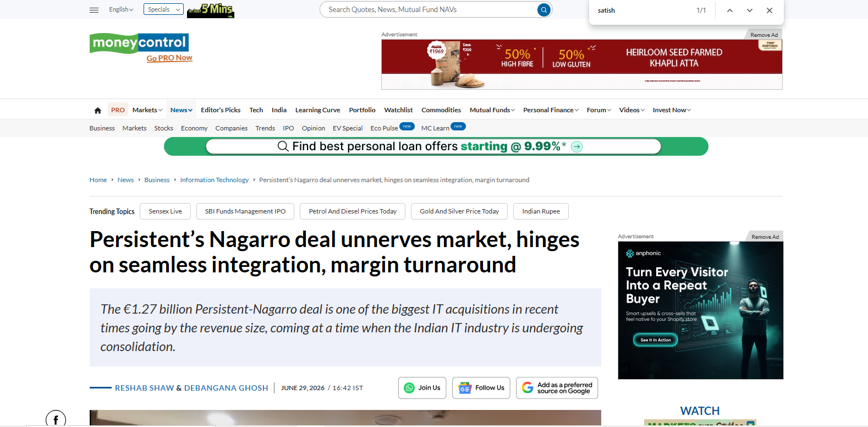The width and height of the screenshot is (868, 427).
Task: Jump to next find result arrow
Action: coord(750,10)
